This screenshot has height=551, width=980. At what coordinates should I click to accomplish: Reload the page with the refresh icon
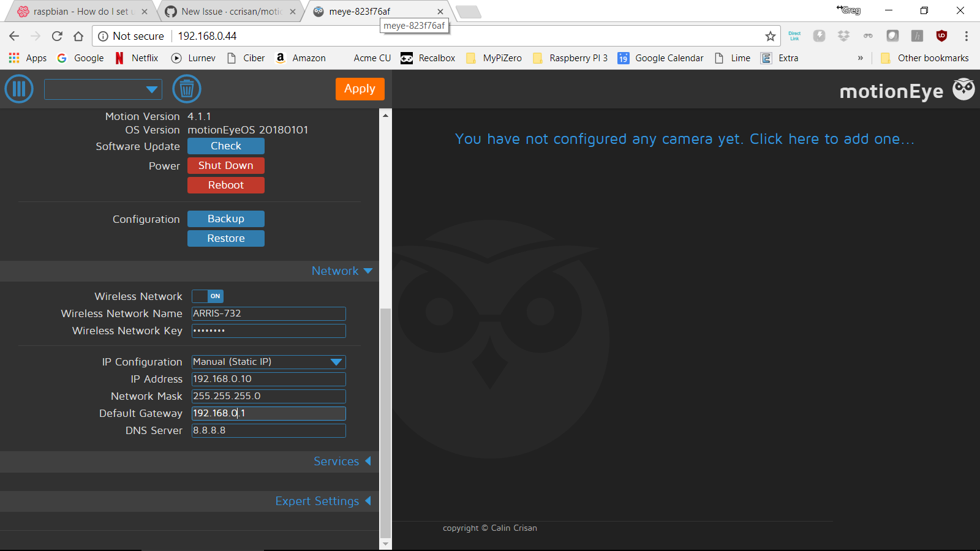57,36
